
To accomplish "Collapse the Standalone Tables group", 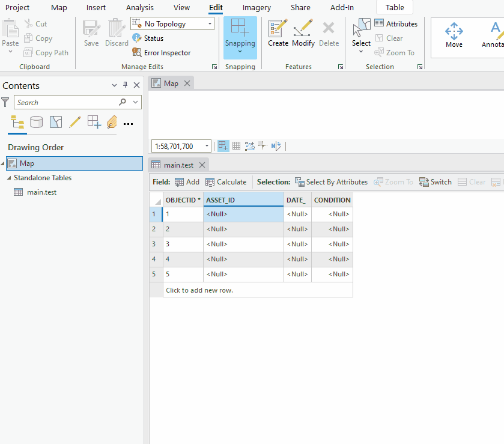I will pyautogui.click(x=9, y=178).
